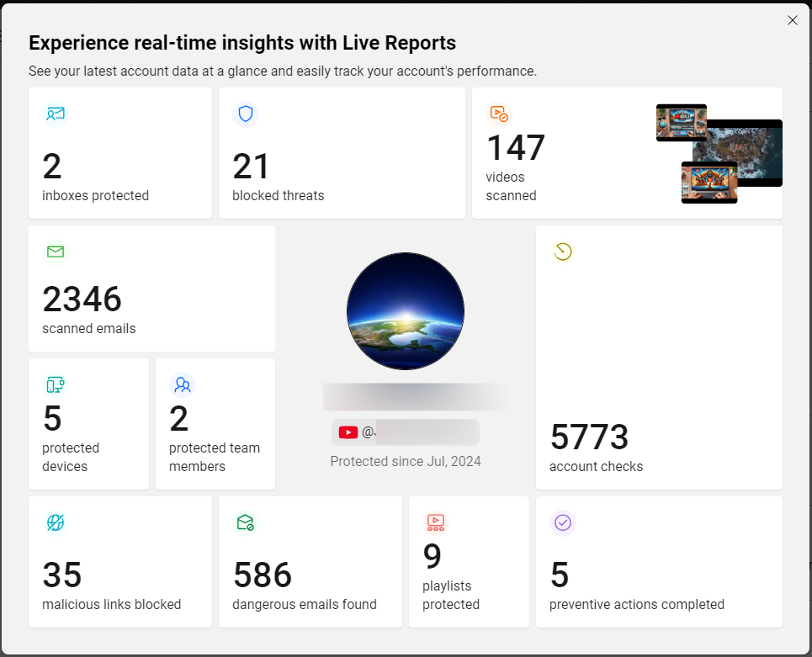Viewport: 812px width, 657px height.
Task: Click the account checks clock icon
Action: (x=563, y=252)
